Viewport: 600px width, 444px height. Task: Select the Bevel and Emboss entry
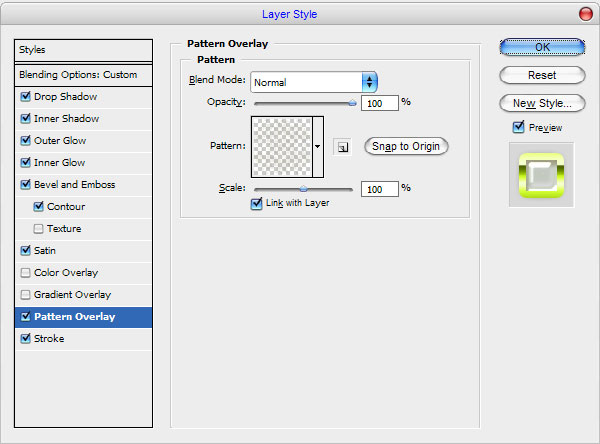[83, 185]
